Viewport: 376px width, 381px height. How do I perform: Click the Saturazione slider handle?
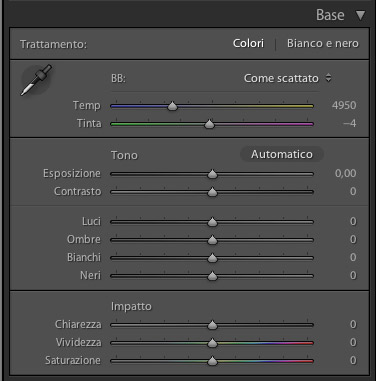point(212,361)
